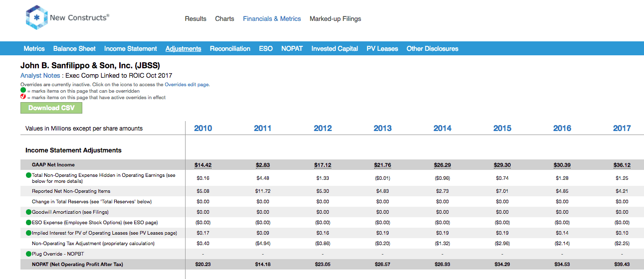Open the Overrides edit page link
This screenshot has width=644, height=279.
[187, 85]
